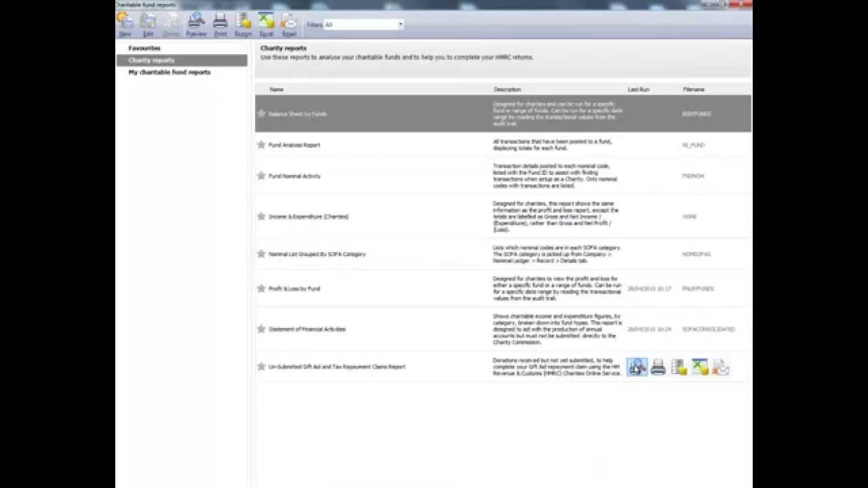The width and height of the screenshot is (868, 488).
Task: Star the Income & Expenditure (Charities) report
Action: (x=261, y=216)
